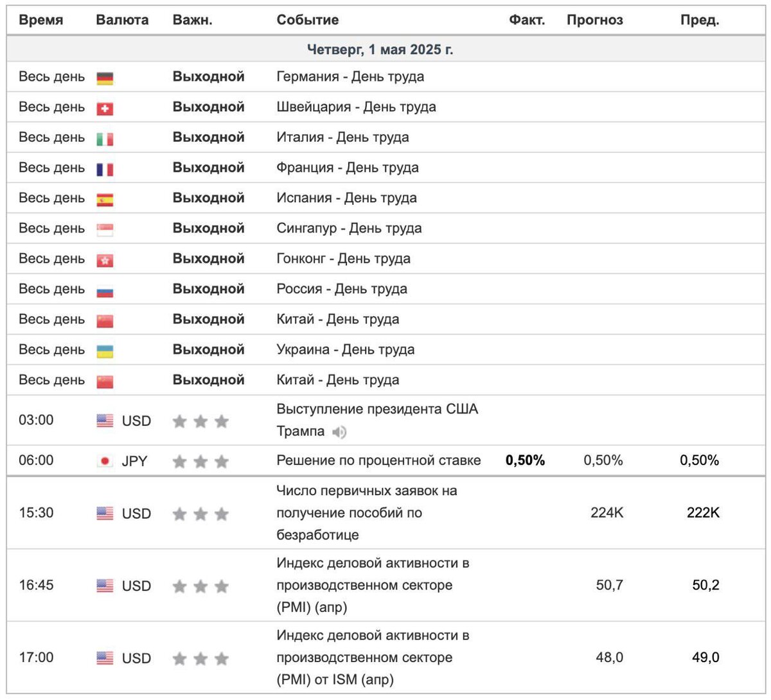The height and width of the screenshot is (700, 771).
Task: Open the ISM manufacturing PMI event
Action: (373, 657)
